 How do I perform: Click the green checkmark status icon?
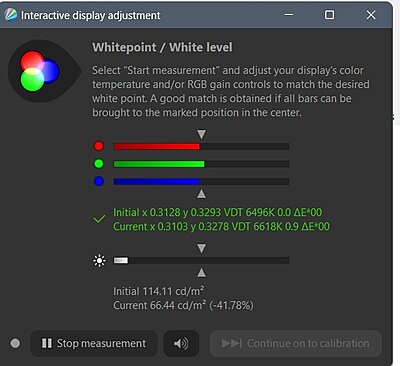point(99,219)
